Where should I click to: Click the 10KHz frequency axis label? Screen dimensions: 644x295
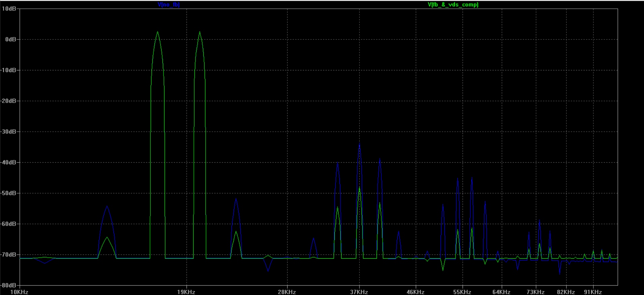pos(19,292)
